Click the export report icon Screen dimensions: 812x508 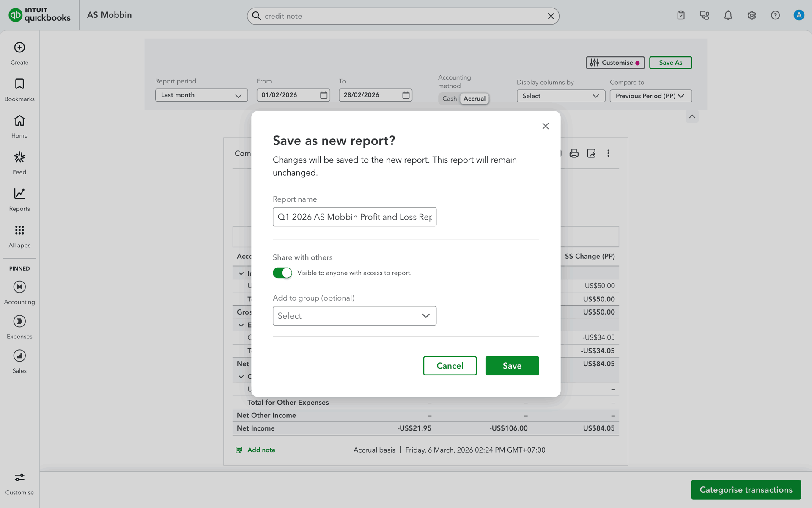(591, 153)
